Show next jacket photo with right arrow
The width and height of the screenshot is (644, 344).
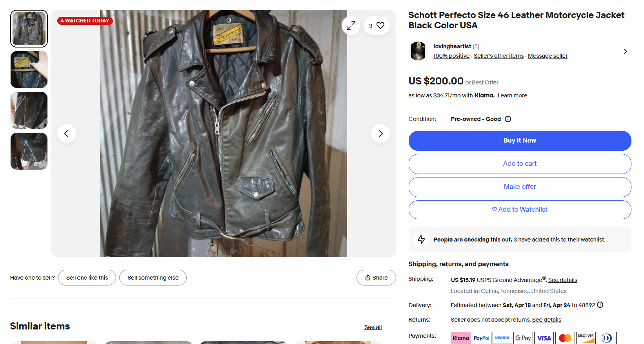pos(380,134)
